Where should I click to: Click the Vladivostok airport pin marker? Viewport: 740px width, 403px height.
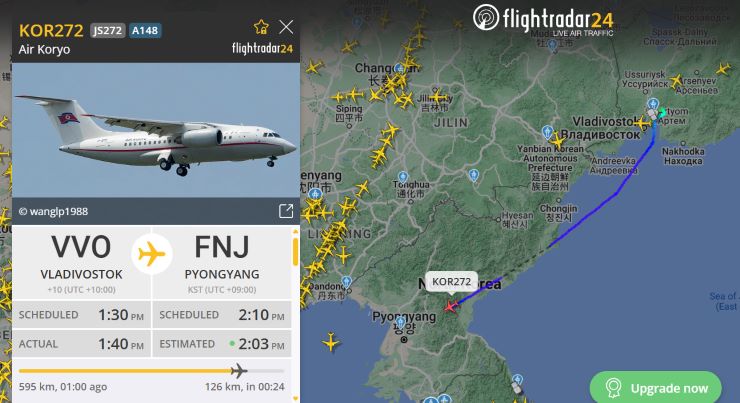(653, 104)
